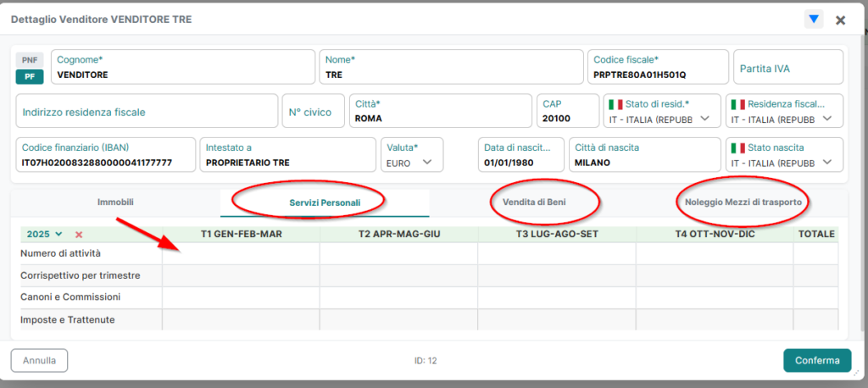
Task: Click the Conferma button
Action: pyautogui.click(x=817, y=360)
